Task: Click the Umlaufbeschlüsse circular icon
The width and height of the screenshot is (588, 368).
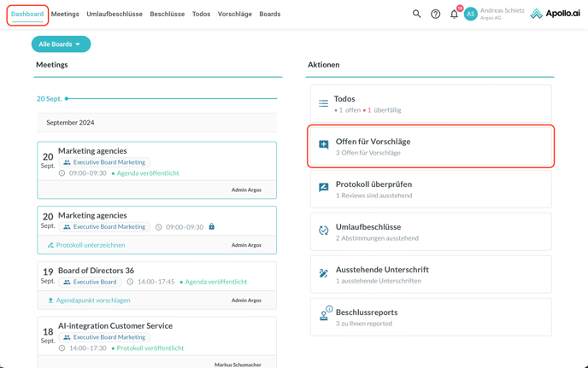Action: click(324, 231)
